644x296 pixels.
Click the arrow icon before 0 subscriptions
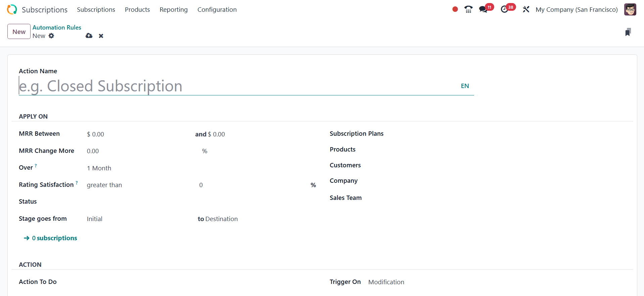[x=27, y=238]
